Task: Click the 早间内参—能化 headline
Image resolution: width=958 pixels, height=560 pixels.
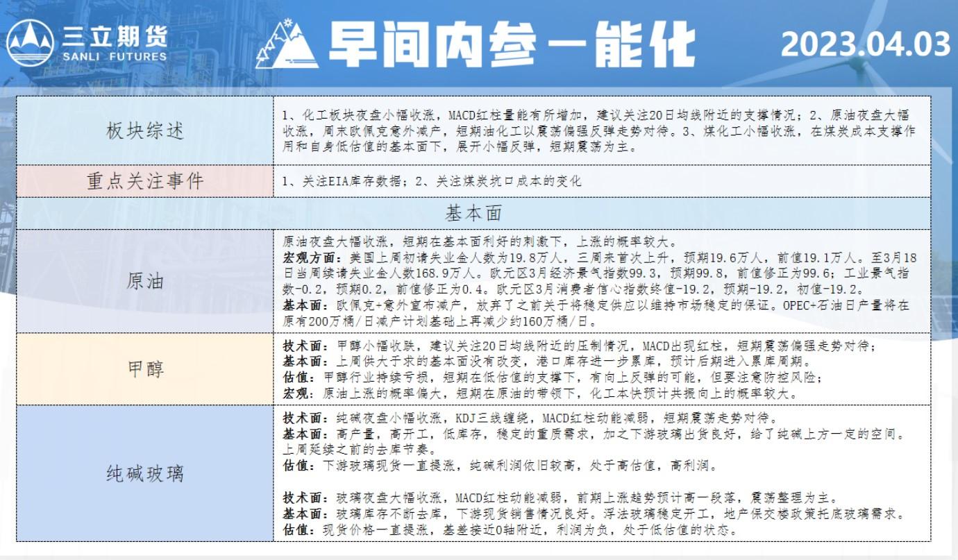Action: tap(511, 45)
